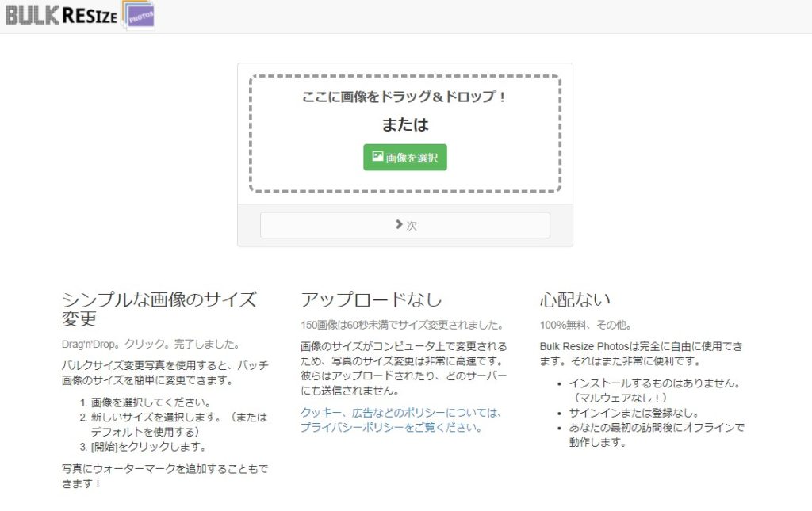This screenshot has width=812, height=511.
Task: Click paragraph starting Bulk Resize Photosは完全に自由
Action: pyautogui.click(x=641, y=354)
